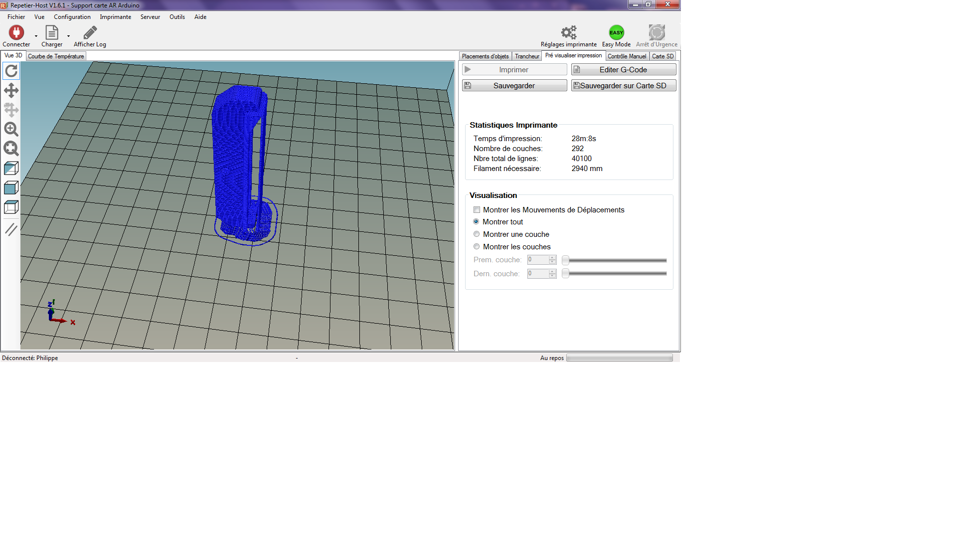Click the Charger file icon
Viewport: 980px width, 551px height.
pos(52,33)
